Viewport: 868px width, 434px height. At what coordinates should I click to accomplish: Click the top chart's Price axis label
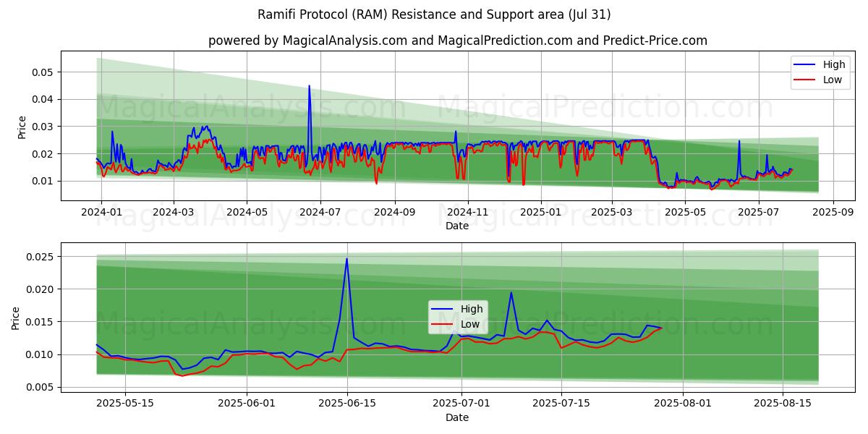click(22, 127)
